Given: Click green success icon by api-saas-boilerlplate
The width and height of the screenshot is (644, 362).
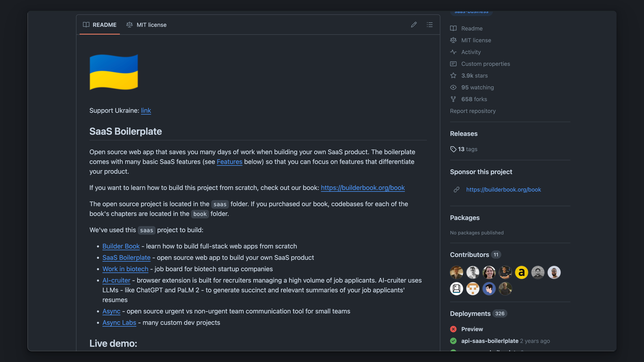Looking at the screenshot, I should [453, 341].
